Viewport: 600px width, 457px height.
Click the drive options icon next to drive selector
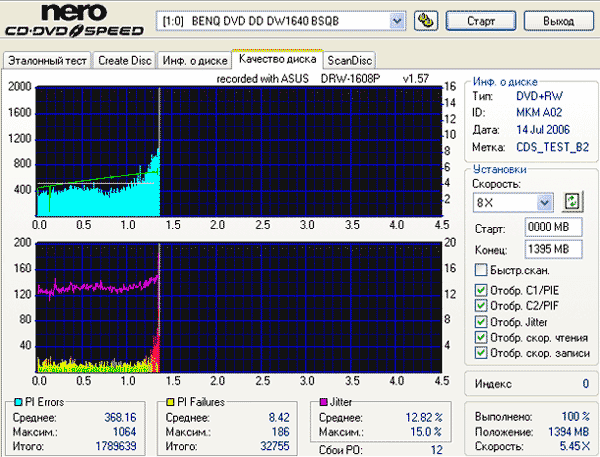(426, 21)
